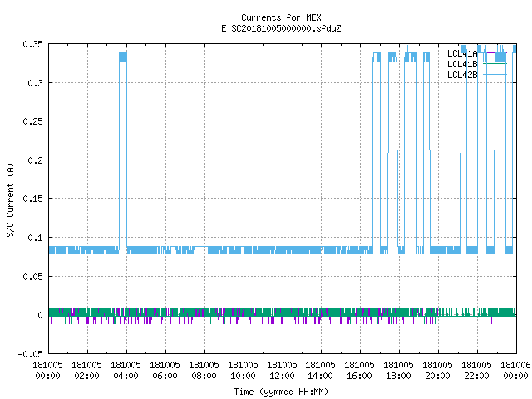Click the 0.2 y-axis tick label

tap(36, 160)
